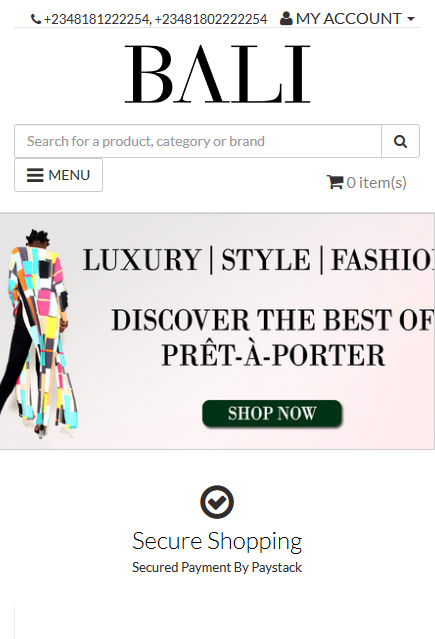The image size is (435, 639).
Task: Click the BALI logo
Action: [x=217, y=74]
